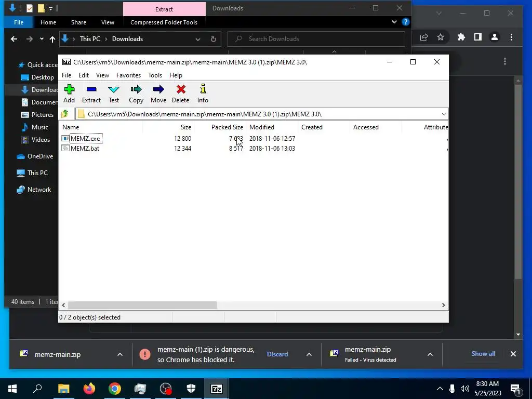Open the File tab in Explorer ribbon
The height and width of the screenshot is (399, 532).
[19, 22]
